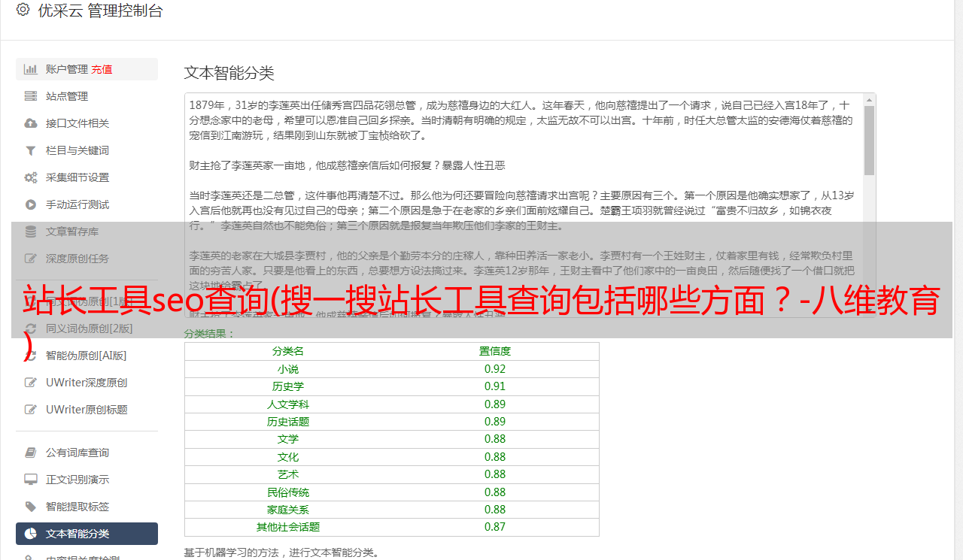Click the 0.92 confidence value

(x=495, y=369)
